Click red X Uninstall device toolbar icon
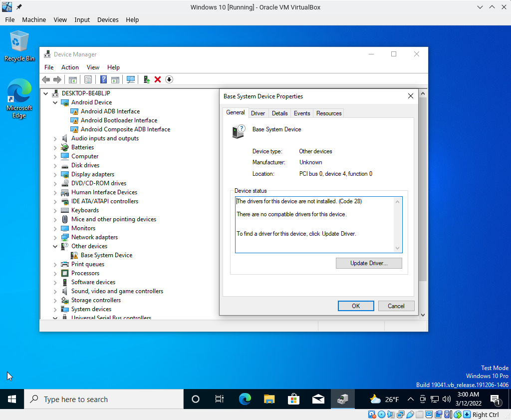 coord(158,79)
